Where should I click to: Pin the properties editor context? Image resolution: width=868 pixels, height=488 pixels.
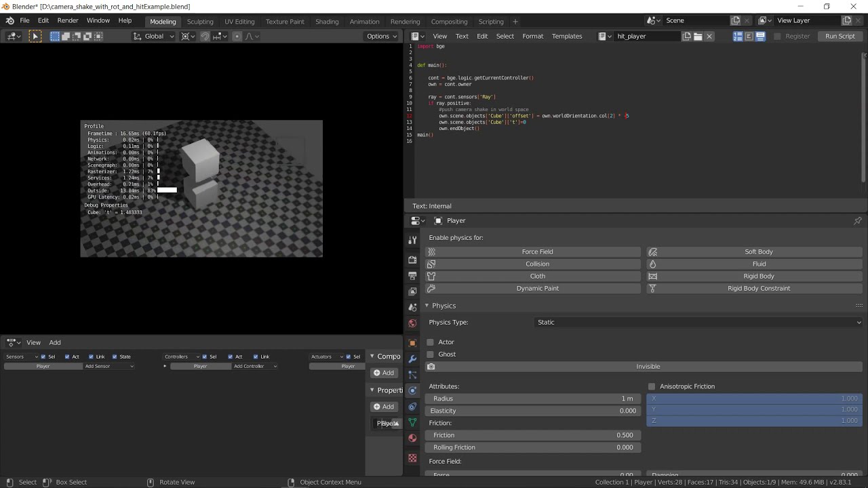pyautogui.click(x=857, y=220)
